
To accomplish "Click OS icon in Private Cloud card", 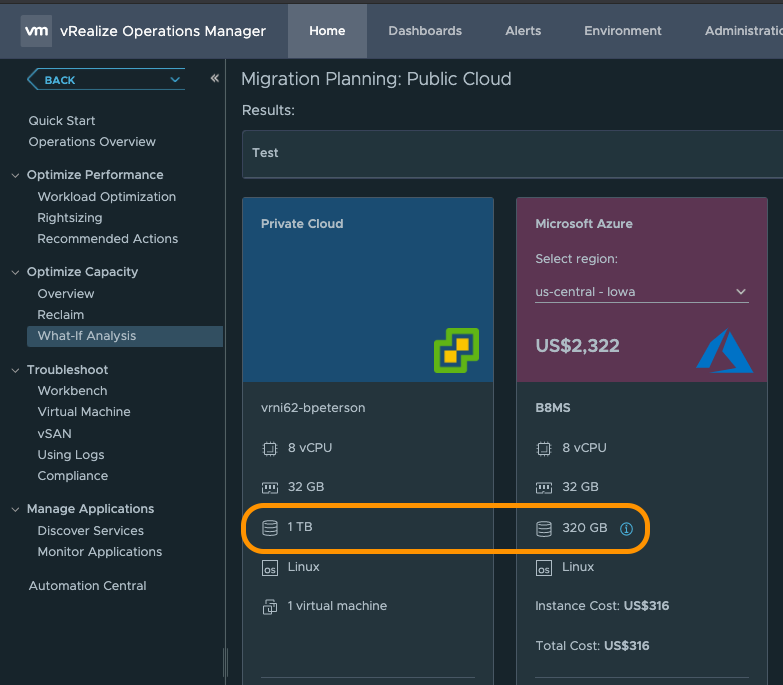I will [270, 568].
